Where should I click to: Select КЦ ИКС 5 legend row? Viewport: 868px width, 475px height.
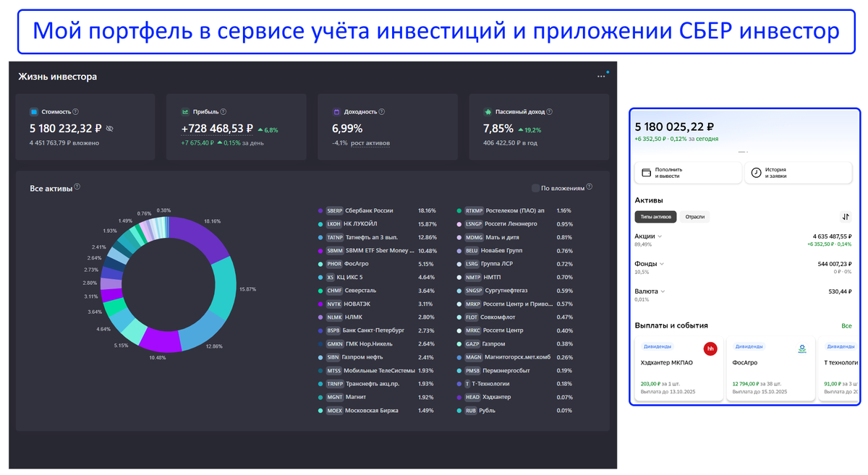coord(378,278)
